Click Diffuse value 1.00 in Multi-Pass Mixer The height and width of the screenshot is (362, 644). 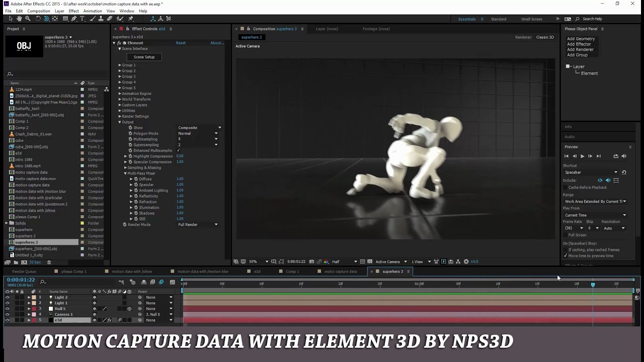point(180,179)
